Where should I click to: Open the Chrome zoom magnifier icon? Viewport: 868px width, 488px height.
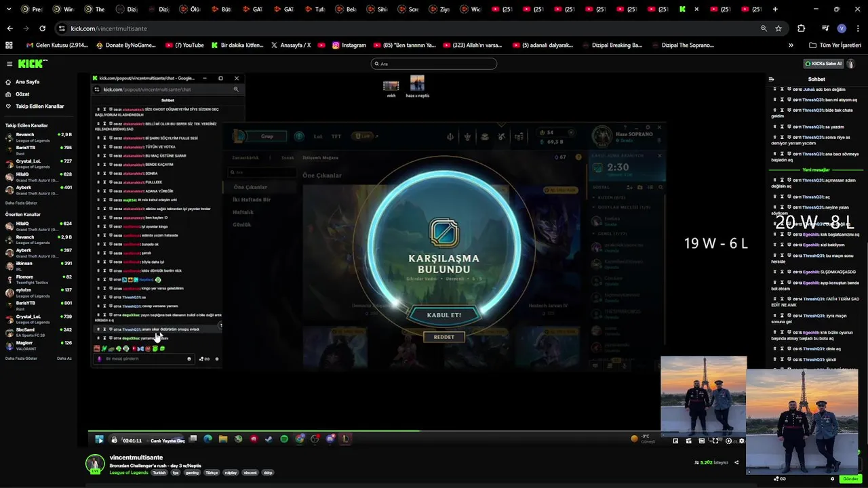[x=764, y=28]
